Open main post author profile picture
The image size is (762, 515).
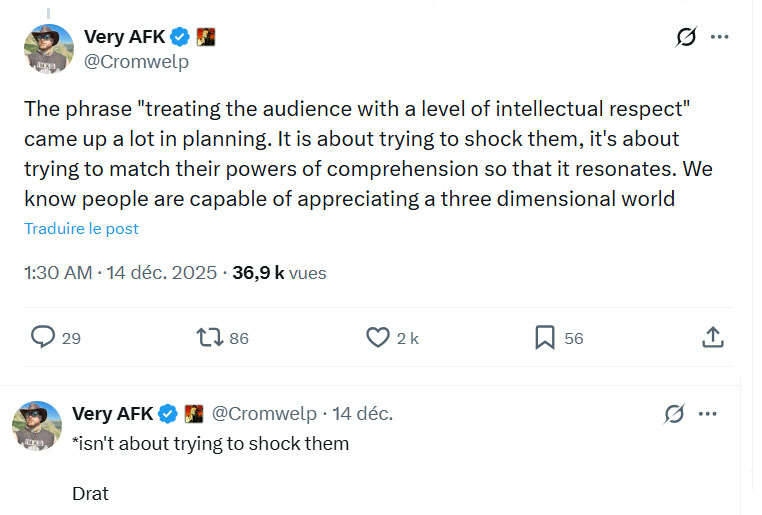49,49
